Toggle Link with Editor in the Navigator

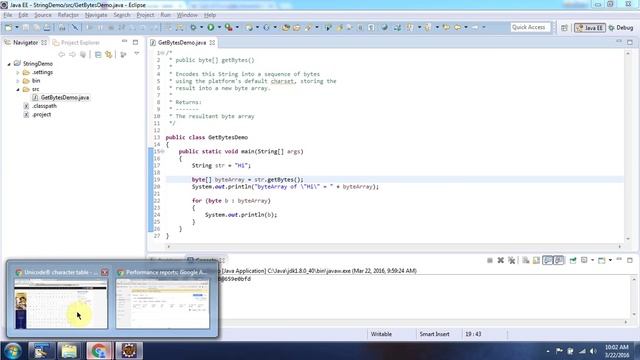point(109,54)
